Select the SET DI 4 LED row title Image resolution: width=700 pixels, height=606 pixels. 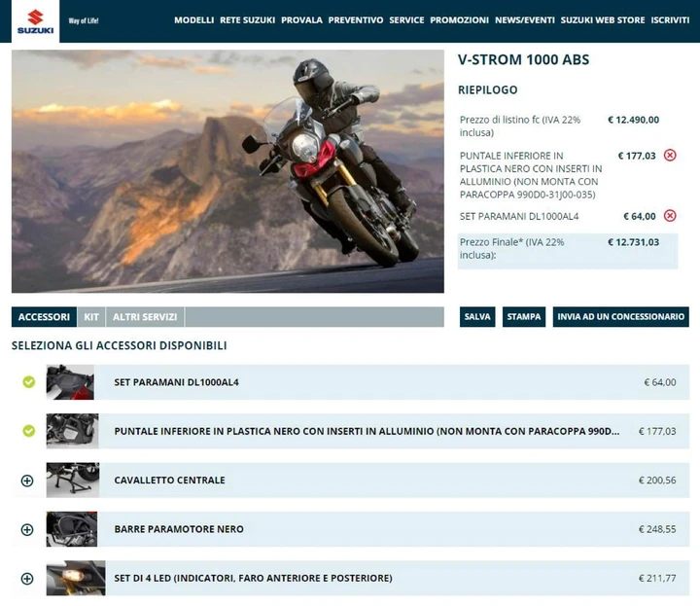click(253, 578)
